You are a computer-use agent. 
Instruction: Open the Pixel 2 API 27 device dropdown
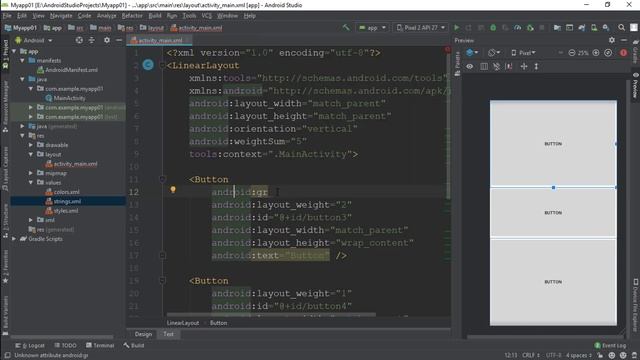pos(421,28)
